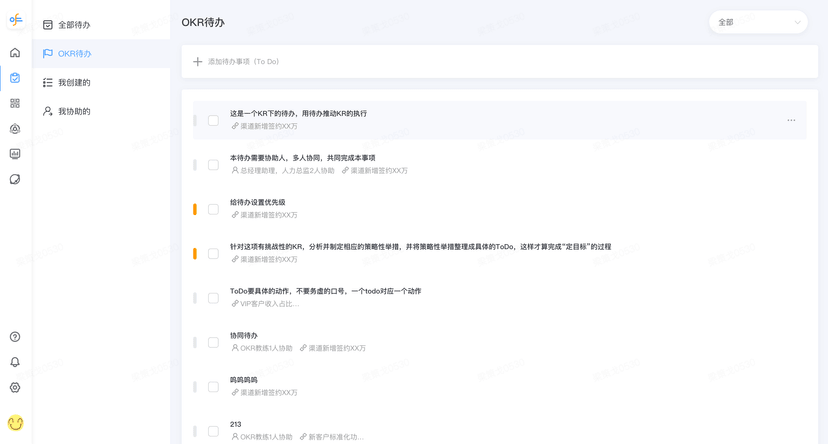
Task: Check the '针对这项有挑战性的KR' todo checkbox
Action: coord(213,253)
